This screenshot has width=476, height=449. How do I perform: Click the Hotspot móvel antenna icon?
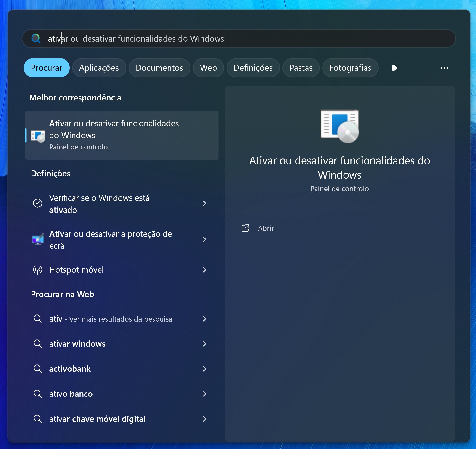coord(37,270)
